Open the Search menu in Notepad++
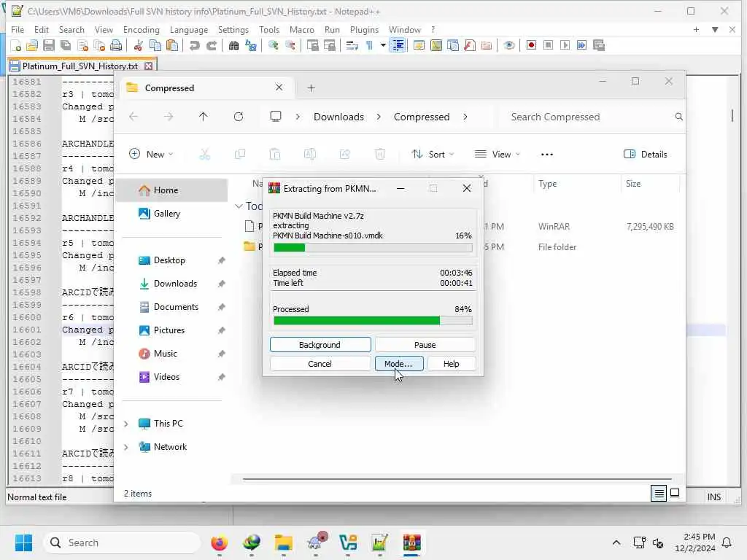The height and width of the screenshot is (560, 747). point(71,29)
